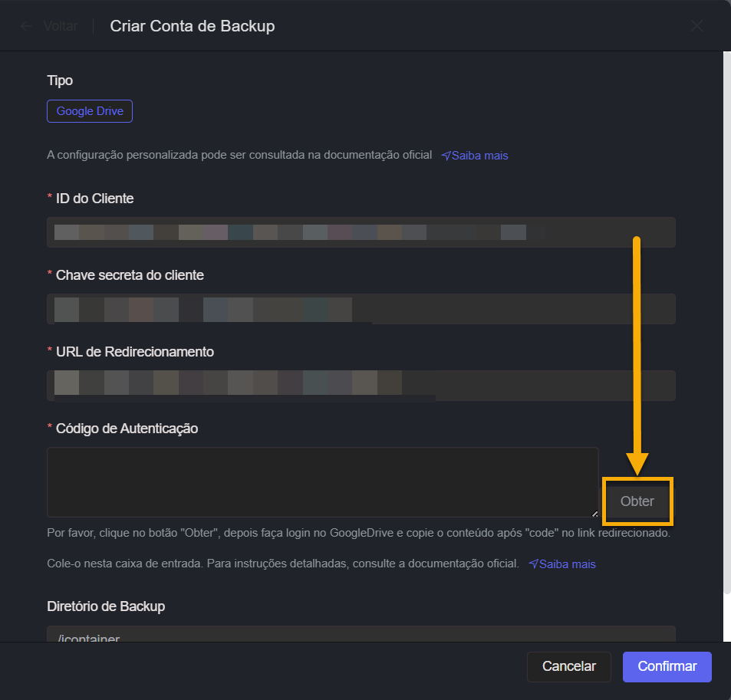Click the Código de Autenticação label
731x700 pixels.
tap(127, 429)
